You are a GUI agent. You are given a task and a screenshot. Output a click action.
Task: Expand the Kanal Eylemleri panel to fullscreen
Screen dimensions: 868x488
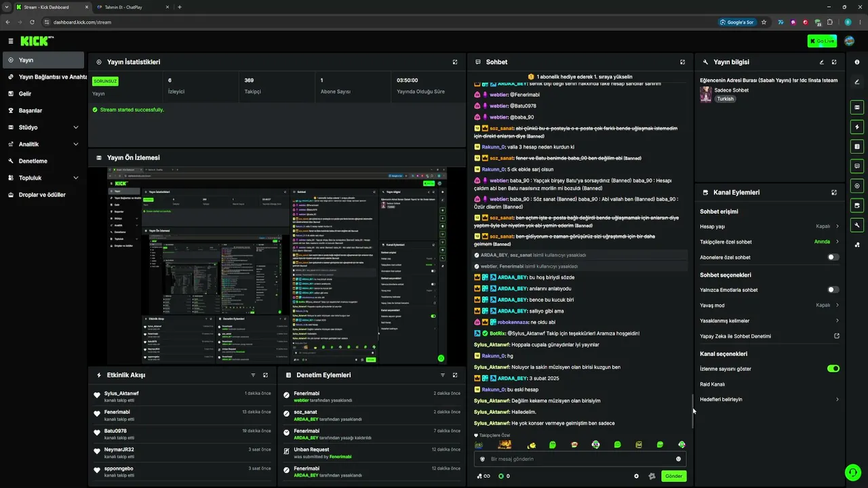pyautogui.click(x=834, y=192)
